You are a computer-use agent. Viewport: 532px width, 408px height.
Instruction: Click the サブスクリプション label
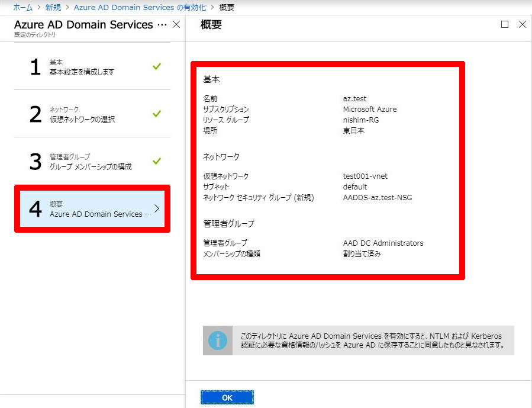(x=226, y=110)
